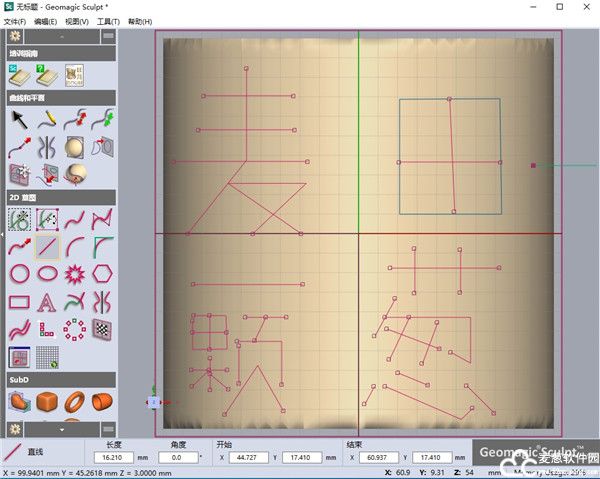Screen dimensions: 600x479
Task: Expand the palette with bottom arrow bar
Action: [x=62, y=430]
